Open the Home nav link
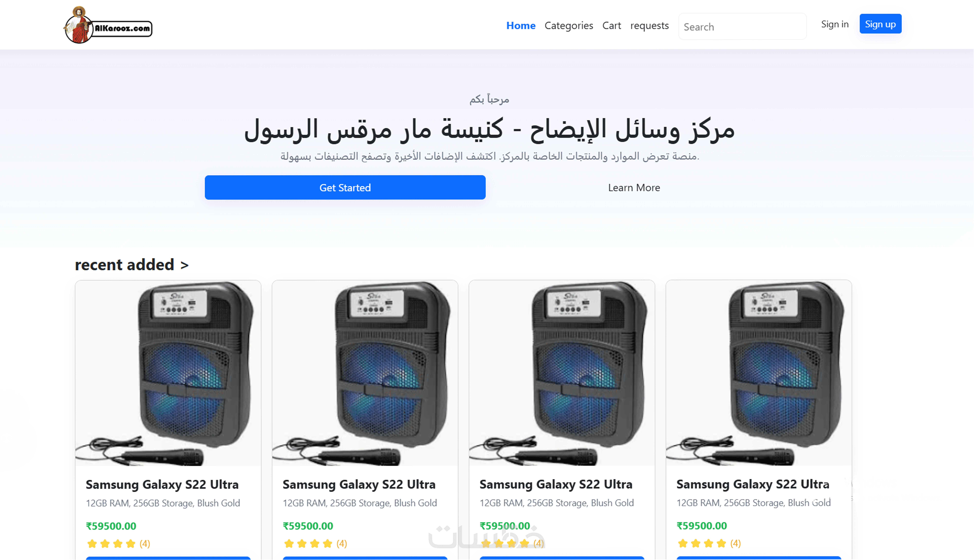The image size is (974, 560). [520, 25]
